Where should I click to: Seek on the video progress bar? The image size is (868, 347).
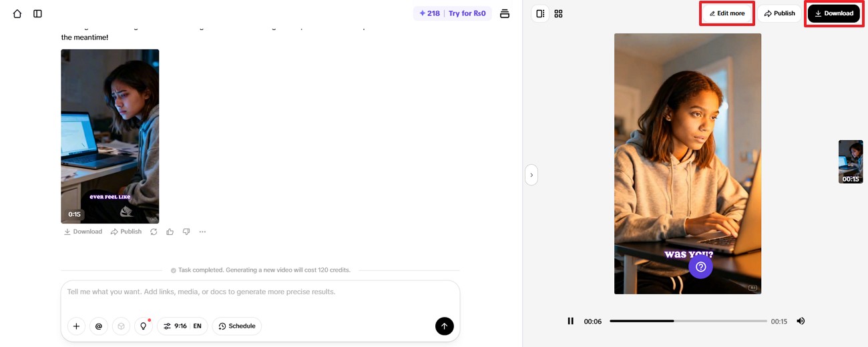(688, 321)
